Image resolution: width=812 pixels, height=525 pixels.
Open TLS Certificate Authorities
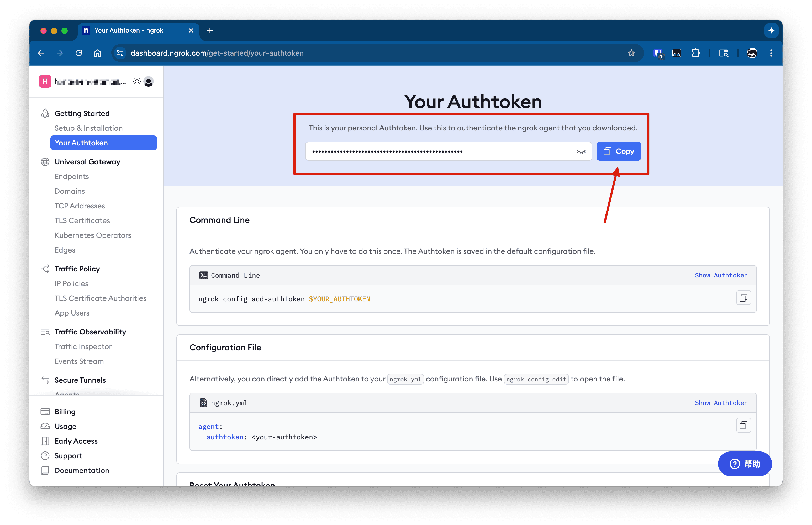100,298
